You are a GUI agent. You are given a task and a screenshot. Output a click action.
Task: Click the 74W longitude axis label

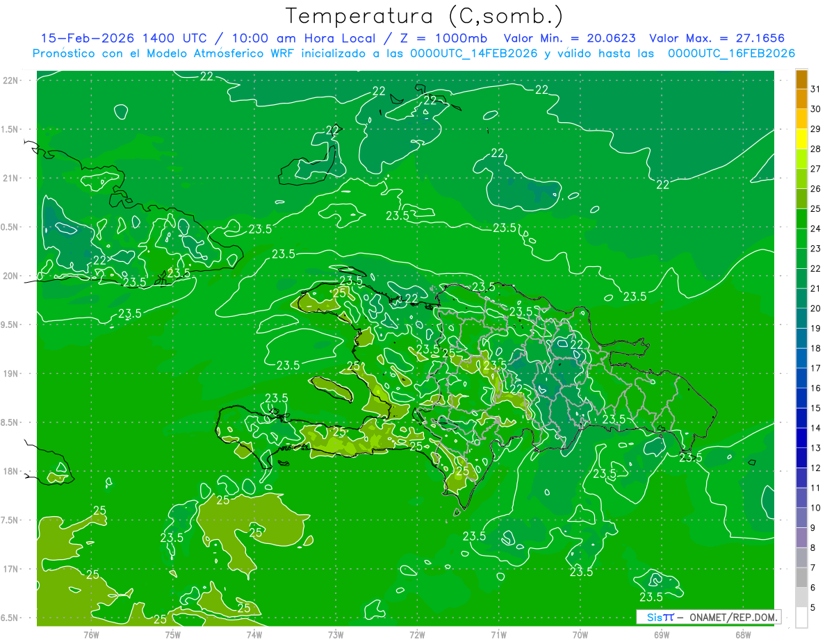tap(254, 635)
